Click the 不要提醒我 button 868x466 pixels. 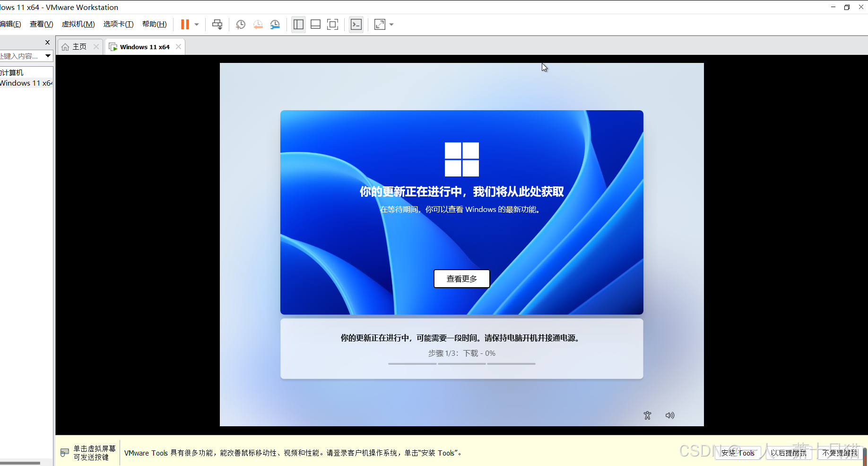tap(840, 453)
